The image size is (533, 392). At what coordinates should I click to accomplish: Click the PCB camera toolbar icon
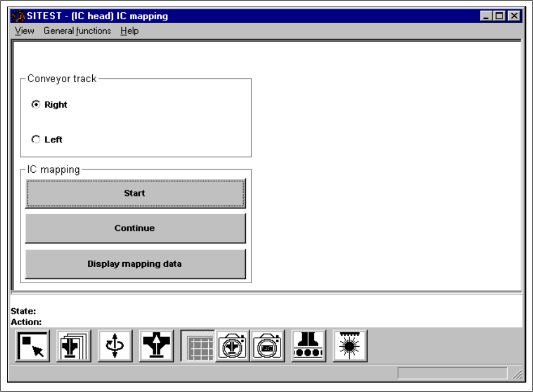267,346
